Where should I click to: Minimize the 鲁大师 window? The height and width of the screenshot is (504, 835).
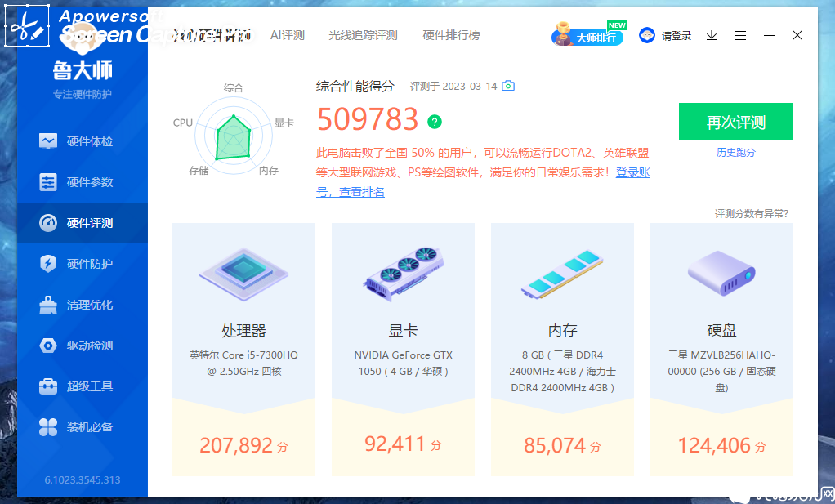coord(769,36)
